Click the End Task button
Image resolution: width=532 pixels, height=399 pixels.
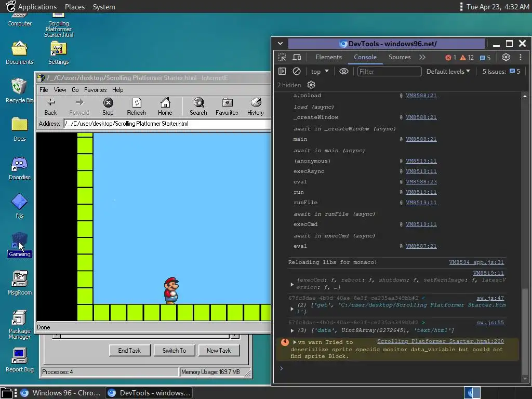coord(129,351)
